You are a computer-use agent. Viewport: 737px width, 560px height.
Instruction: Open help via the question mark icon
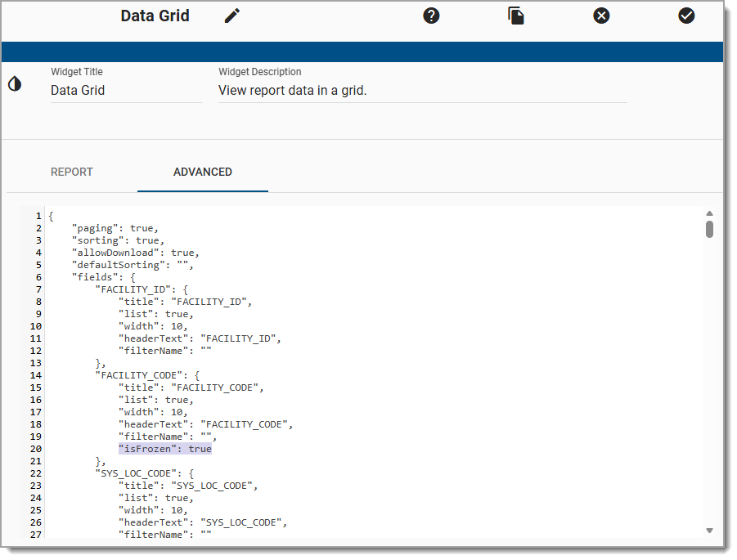[431, 16]
